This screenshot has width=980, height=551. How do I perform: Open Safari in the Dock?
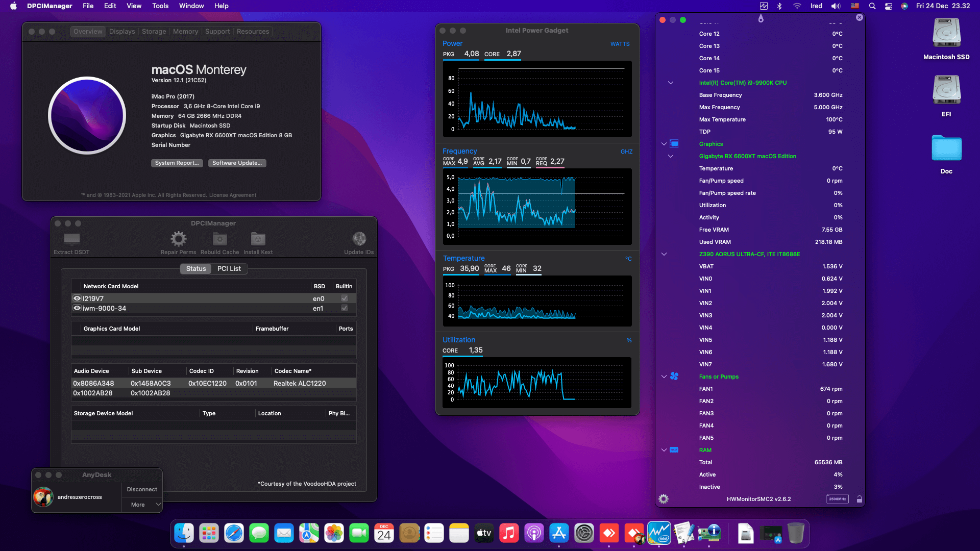tap(234, 534)
